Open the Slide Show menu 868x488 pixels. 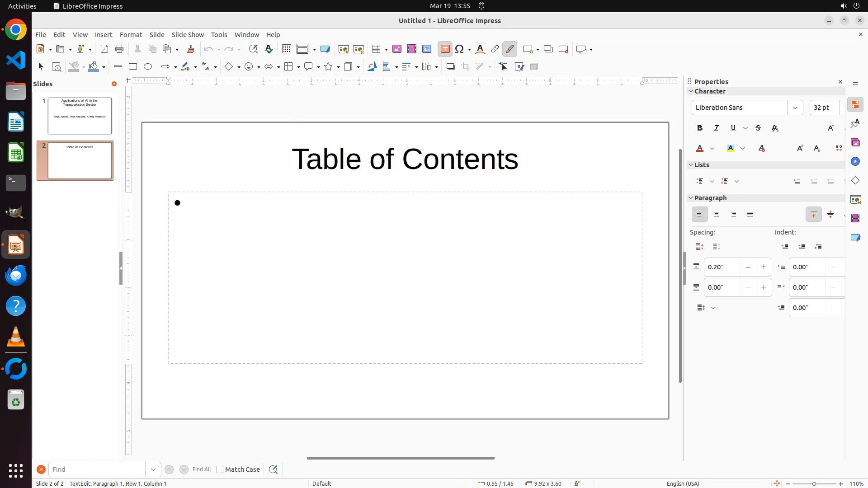pyautogui.click(x=188, y=35)
